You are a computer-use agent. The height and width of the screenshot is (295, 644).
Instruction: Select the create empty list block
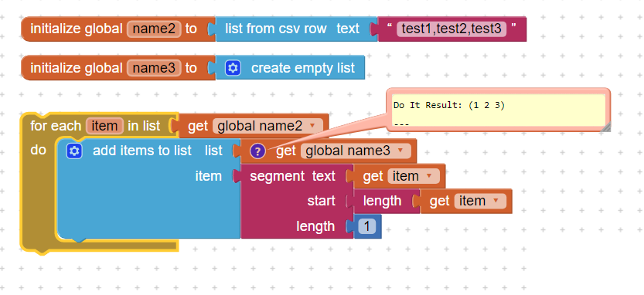click(291, 68)
